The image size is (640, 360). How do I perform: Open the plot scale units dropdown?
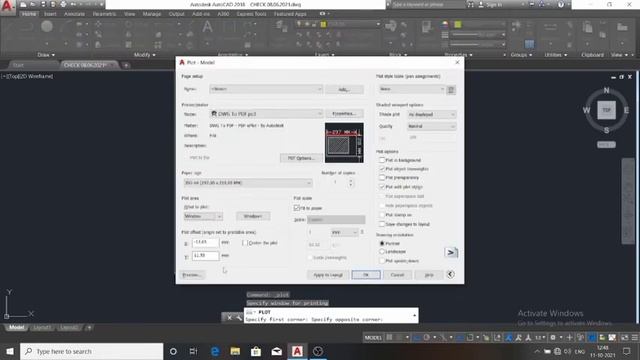point(344,232)
